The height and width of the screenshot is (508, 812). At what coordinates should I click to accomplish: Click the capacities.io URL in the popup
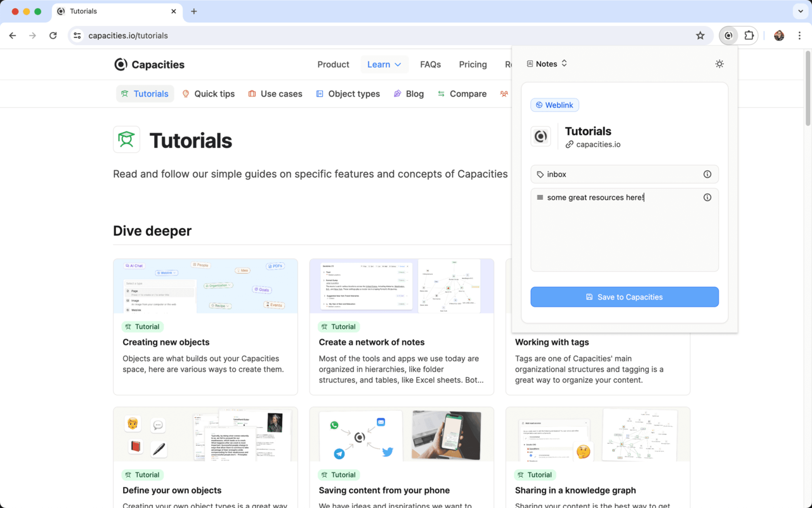point(598,145)
